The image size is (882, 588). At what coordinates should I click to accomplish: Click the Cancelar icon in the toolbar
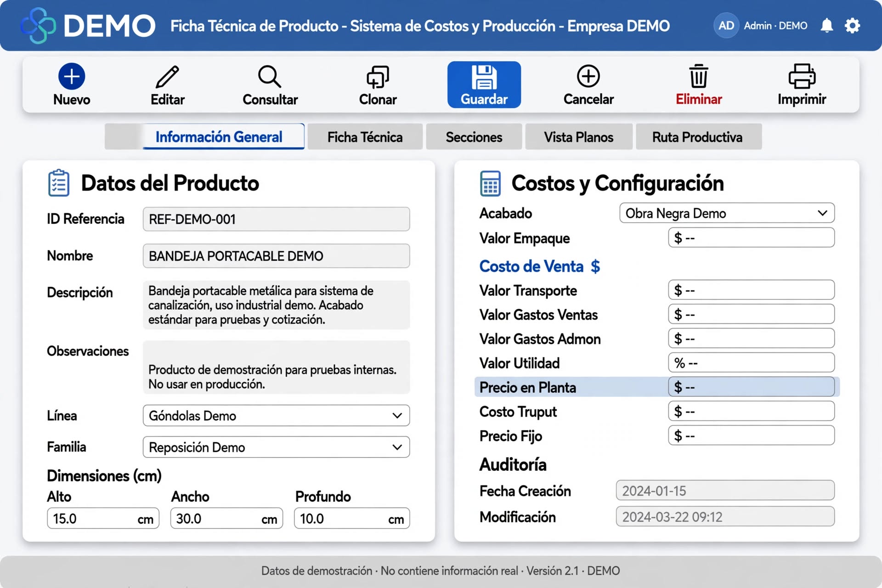tap(588, 76)
